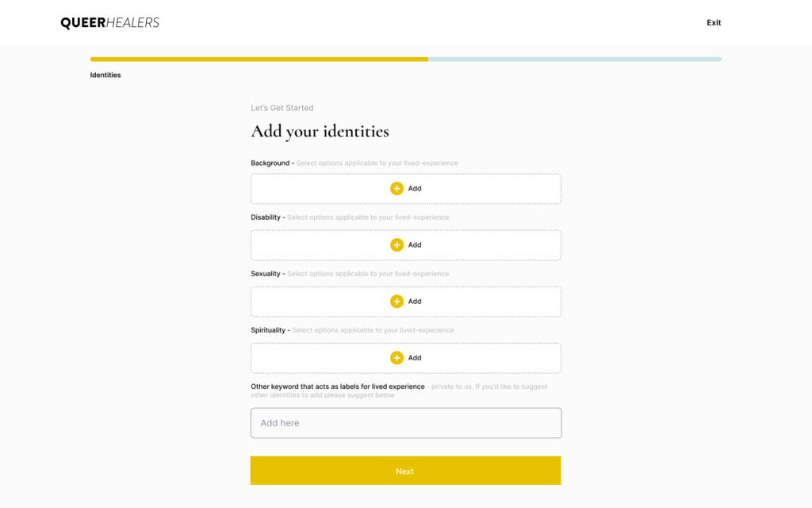812x508 pixels.
Task: Click the yellow completed part of progress bar
Action: (259, 59)
